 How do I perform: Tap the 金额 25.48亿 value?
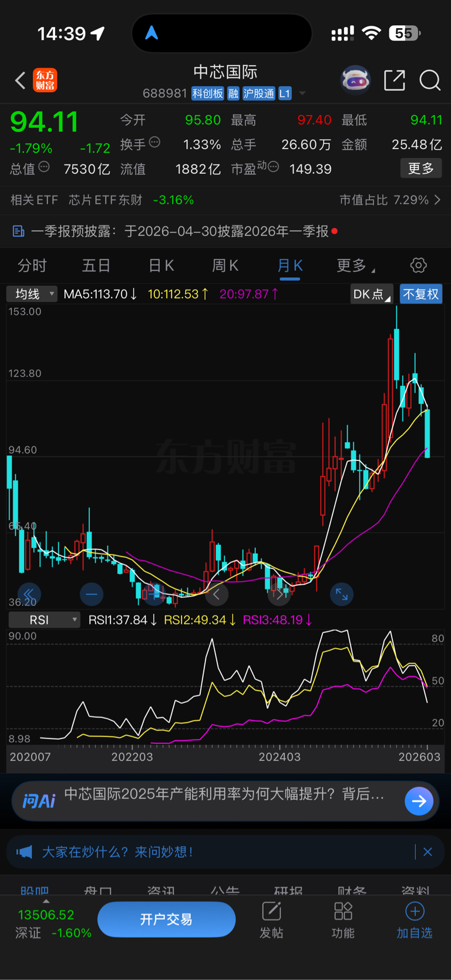pos(417,144)
